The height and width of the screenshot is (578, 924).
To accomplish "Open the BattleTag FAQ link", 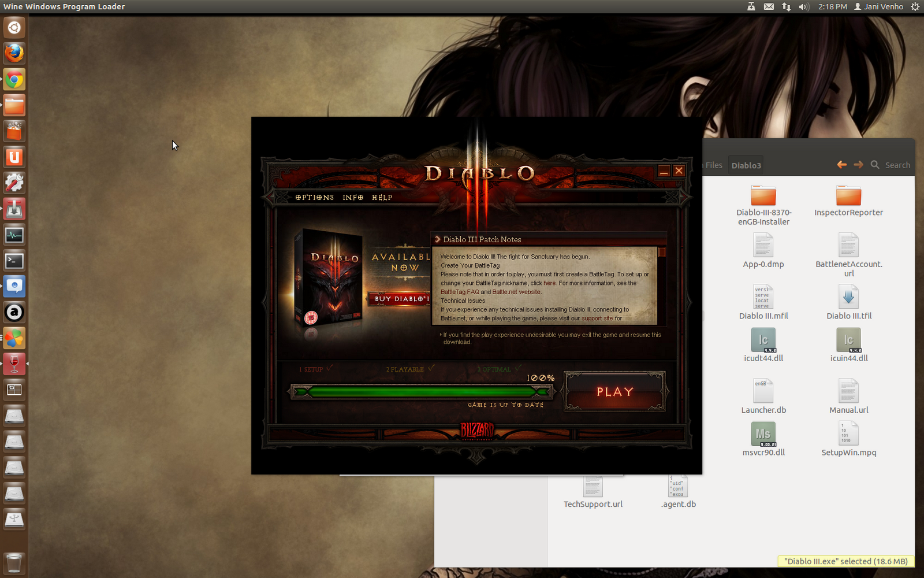I will pyautogui.click(x=460, y=292).
